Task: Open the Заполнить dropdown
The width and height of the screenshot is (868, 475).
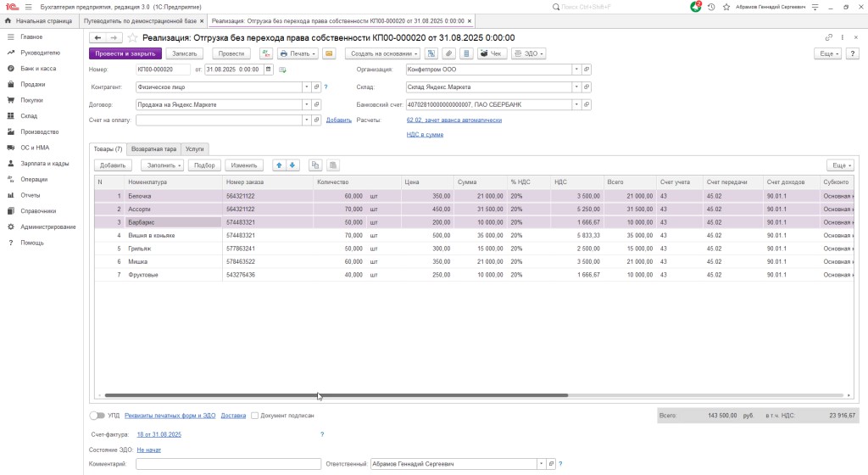Action: (161, 165)
